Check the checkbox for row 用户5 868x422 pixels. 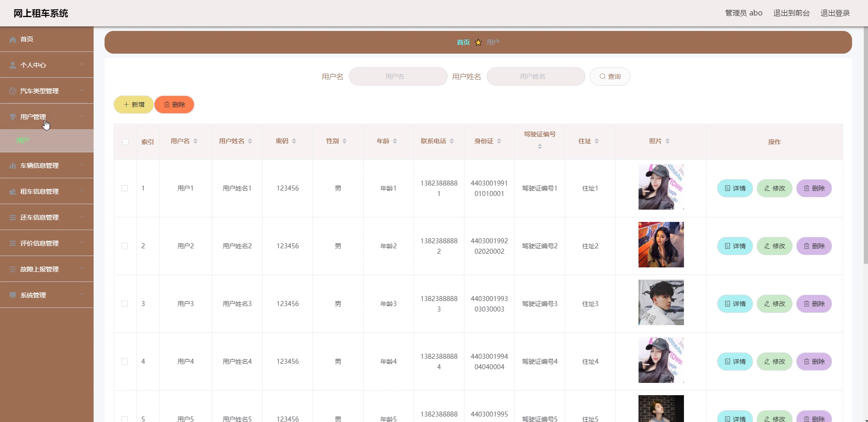point(125,419)
